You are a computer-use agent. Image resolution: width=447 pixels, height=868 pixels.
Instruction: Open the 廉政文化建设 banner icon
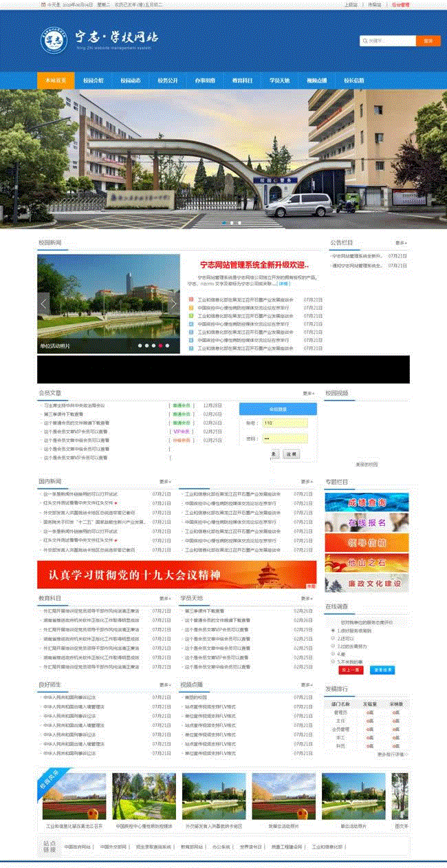(x=366, y=583)
